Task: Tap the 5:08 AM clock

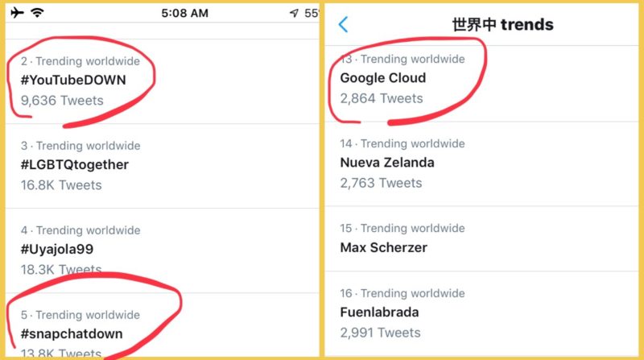Action: [185, 13]
